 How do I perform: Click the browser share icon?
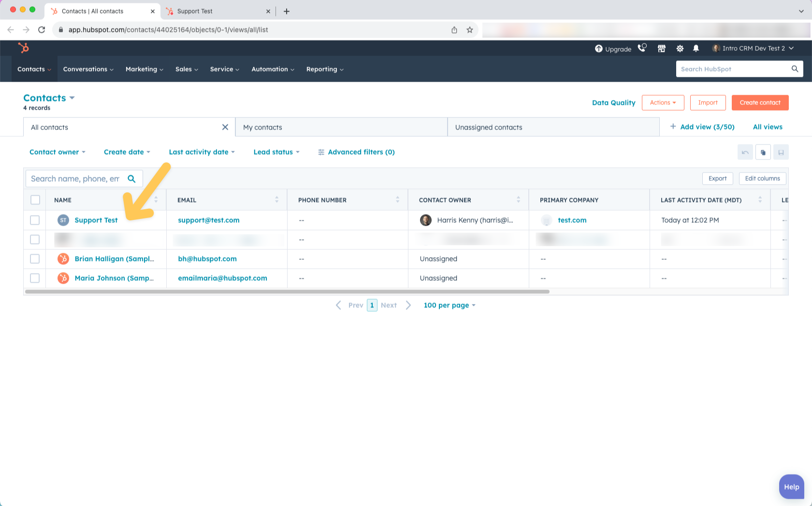pyautogui.click(x=454, y=30)
